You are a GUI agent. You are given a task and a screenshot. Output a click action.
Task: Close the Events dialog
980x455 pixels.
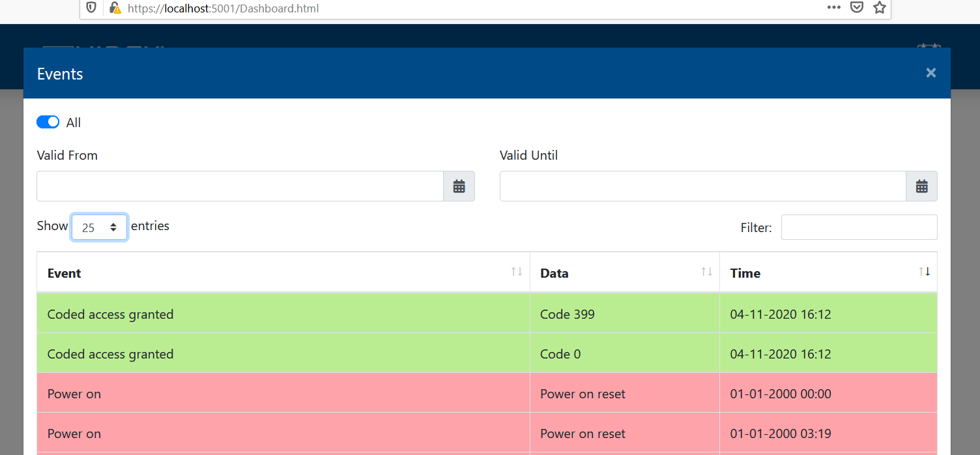click(x=931, y=73)
